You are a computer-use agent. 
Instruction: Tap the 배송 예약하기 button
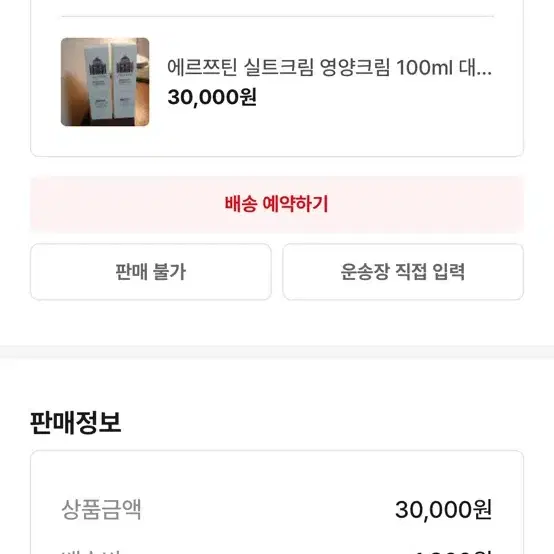coord(277,204)
